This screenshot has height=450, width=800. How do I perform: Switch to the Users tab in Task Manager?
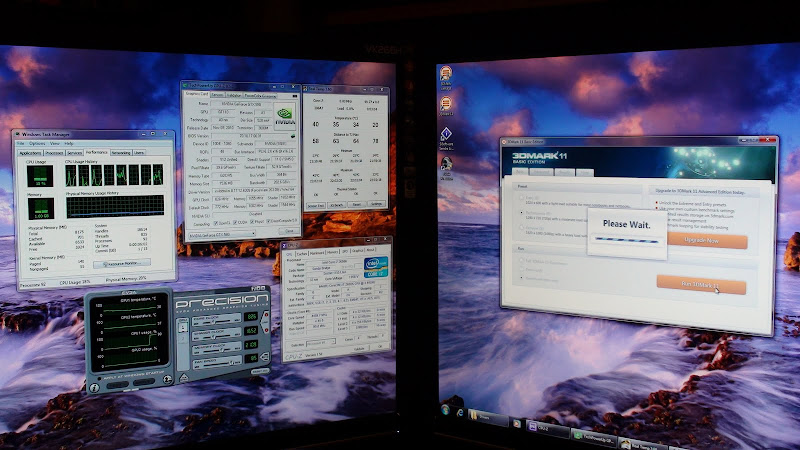(x=139, y=152)
